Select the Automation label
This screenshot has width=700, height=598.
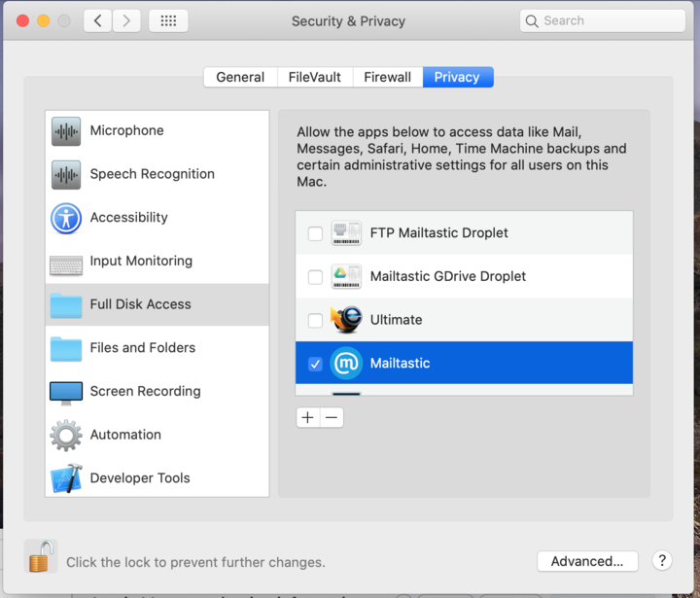(125, 434)
